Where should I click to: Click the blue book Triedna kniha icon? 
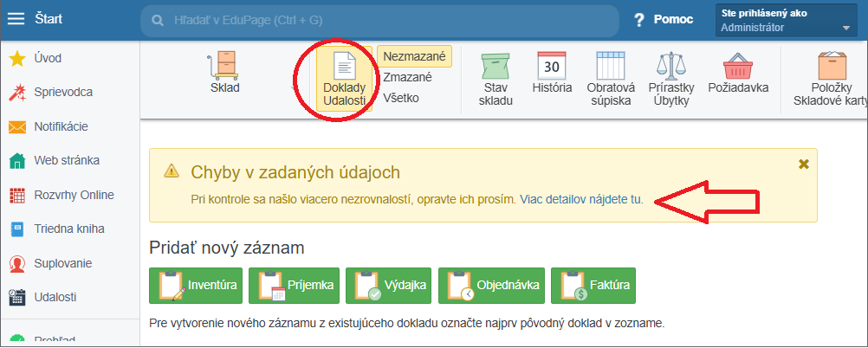click(x=17, y=229)
